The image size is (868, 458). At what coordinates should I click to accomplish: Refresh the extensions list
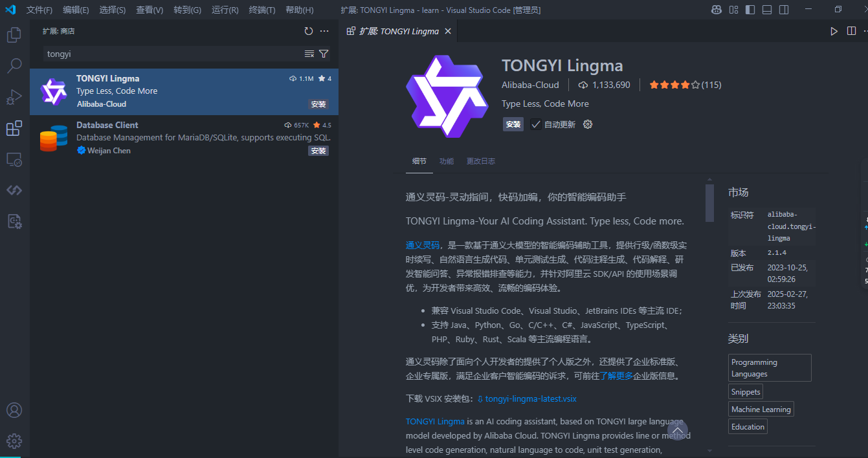309,30
